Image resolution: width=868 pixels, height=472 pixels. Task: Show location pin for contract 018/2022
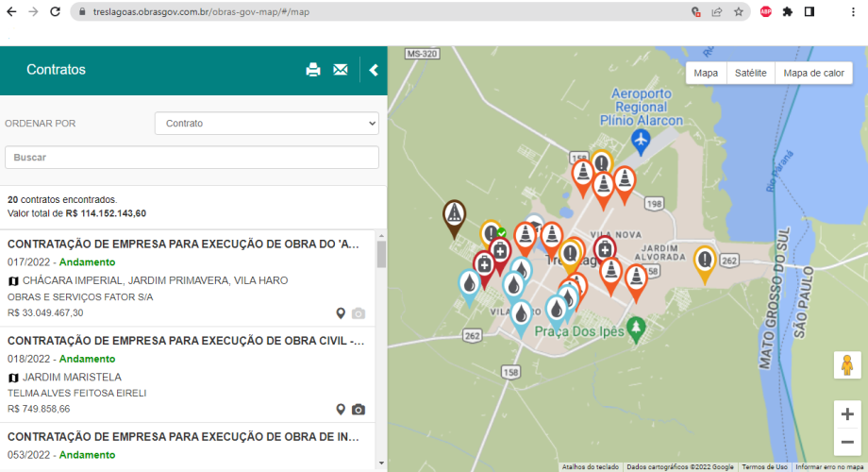click(x=341, y=410)
